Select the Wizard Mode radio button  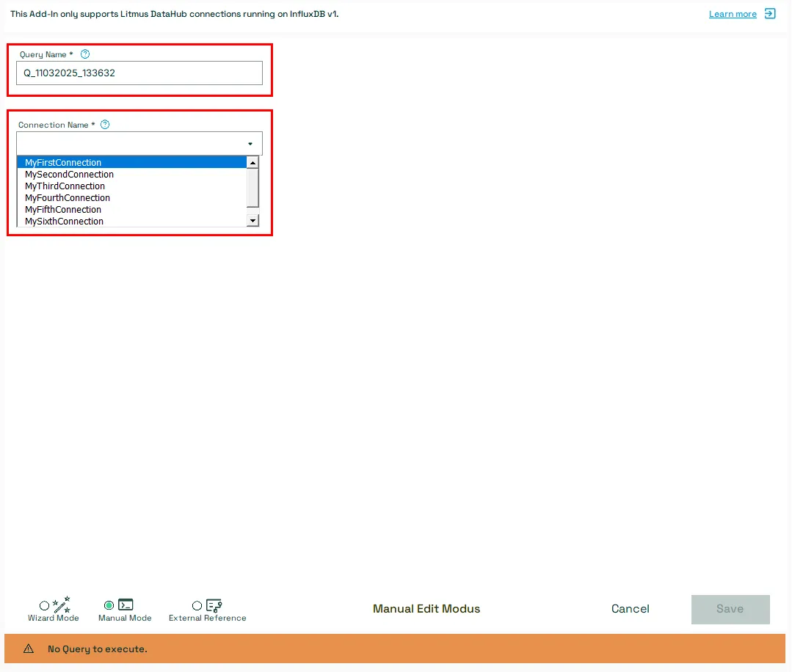[x=45, y=605]
